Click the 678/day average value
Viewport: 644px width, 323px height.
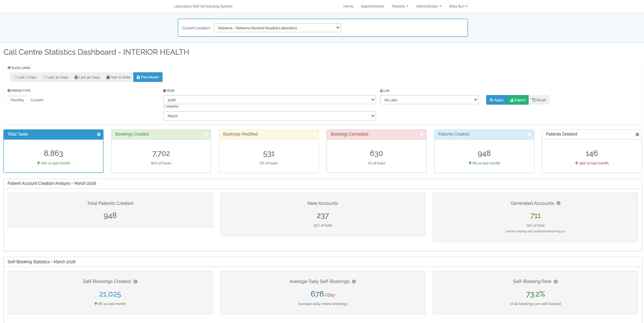323,294
